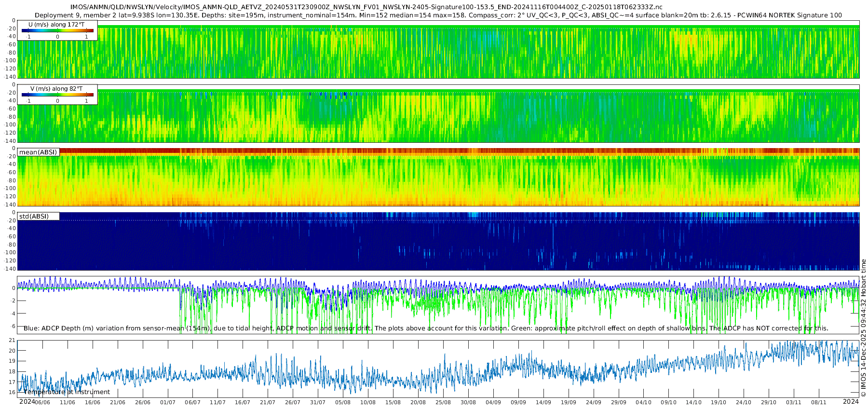Click the 31/07 date tick label
This screenshot has height=410, width=868.
[x=318, y=402]
